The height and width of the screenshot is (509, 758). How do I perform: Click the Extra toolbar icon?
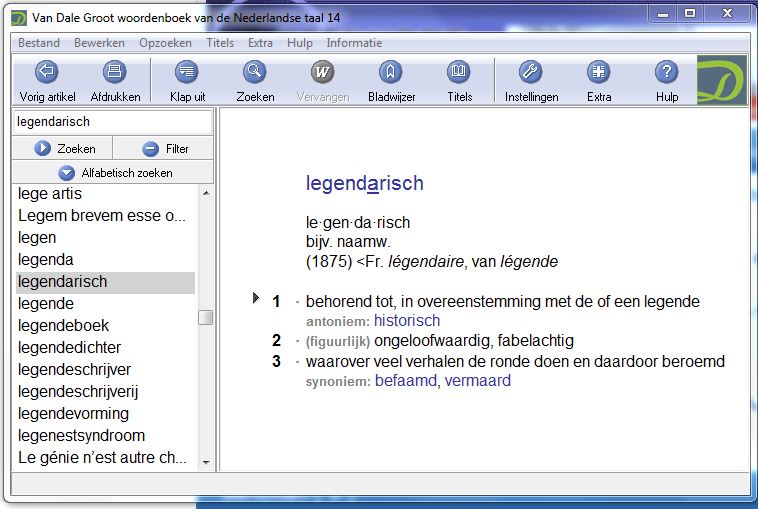(599, 72)
